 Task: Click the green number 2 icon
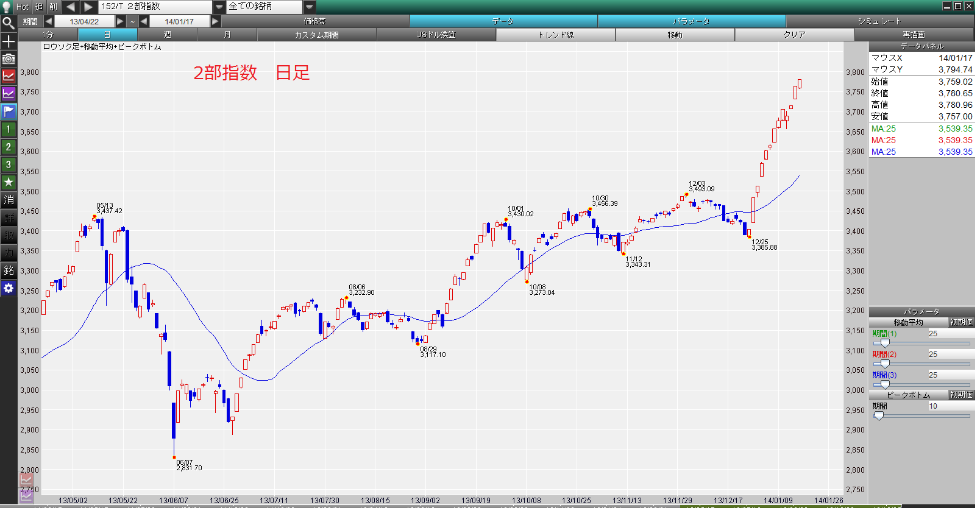[9, 147]
